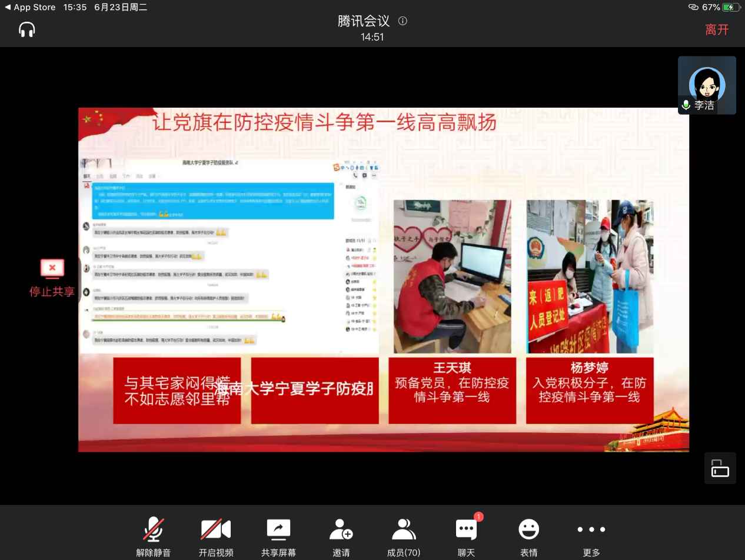745x560 pixels.
Task: Tap the 腾讯会议 meeting title
Action: click(364, 21)
